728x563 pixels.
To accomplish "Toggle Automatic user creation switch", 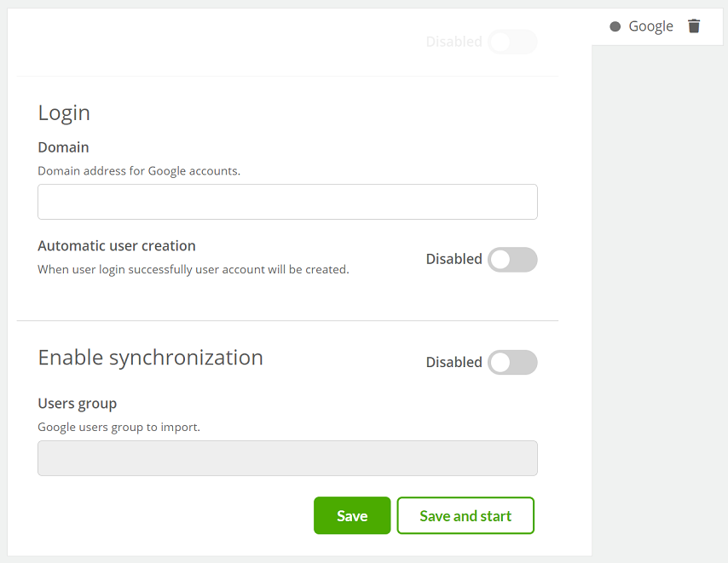I will 512,259.
